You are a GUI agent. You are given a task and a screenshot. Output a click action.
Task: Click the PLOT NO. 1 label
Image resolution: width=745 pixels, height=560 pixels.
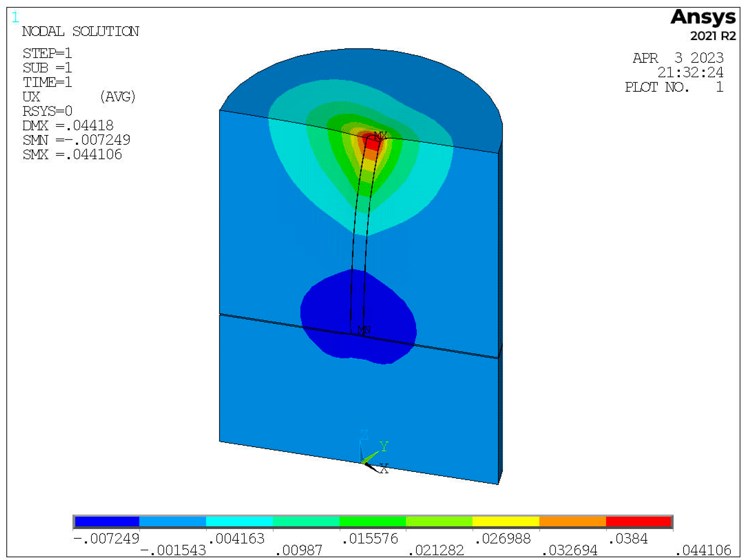coord(673,87)
